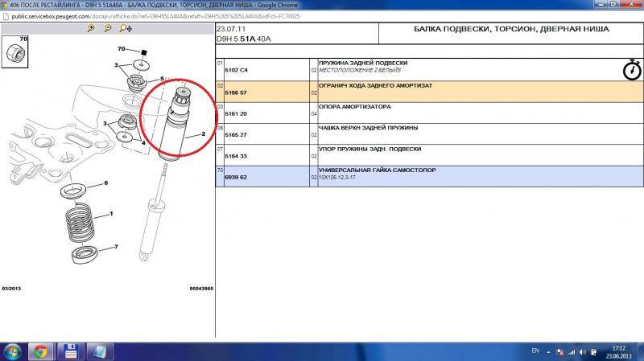Click the Chrome icon in the taskbar
The image size is (644, 361).
coord(39,351)
